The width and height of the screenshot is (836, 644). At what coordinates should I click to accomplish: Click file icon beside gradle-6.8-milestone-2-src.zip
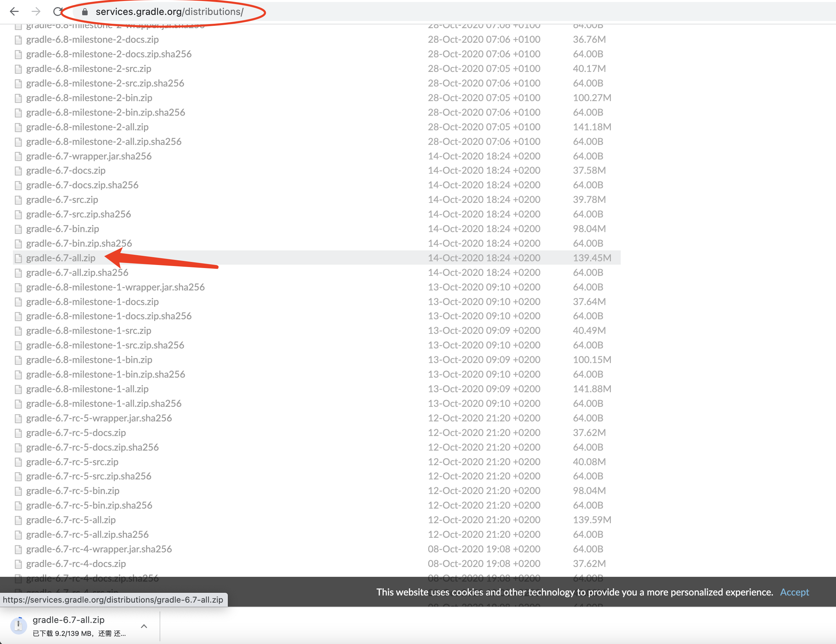[18, 69]
